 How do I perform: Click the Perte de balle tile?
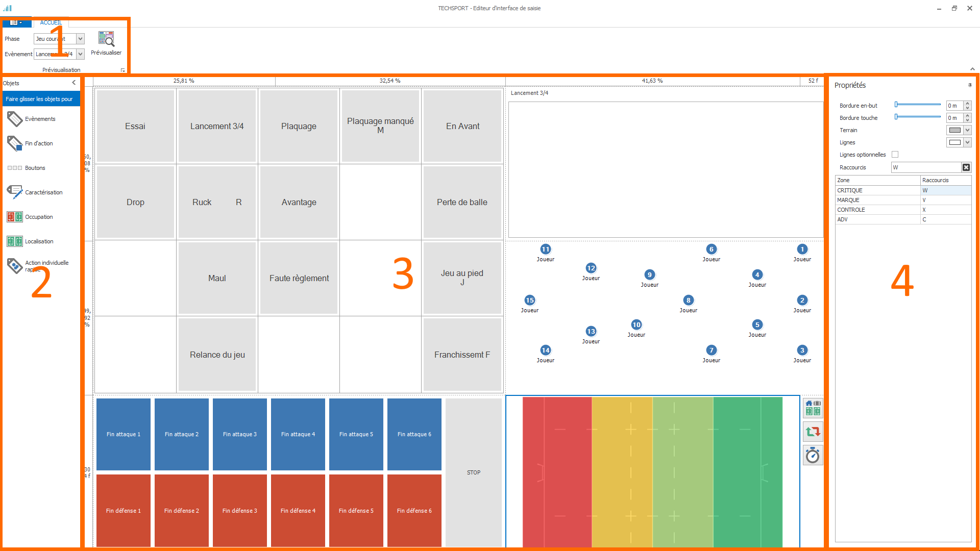tap(462, 202)
